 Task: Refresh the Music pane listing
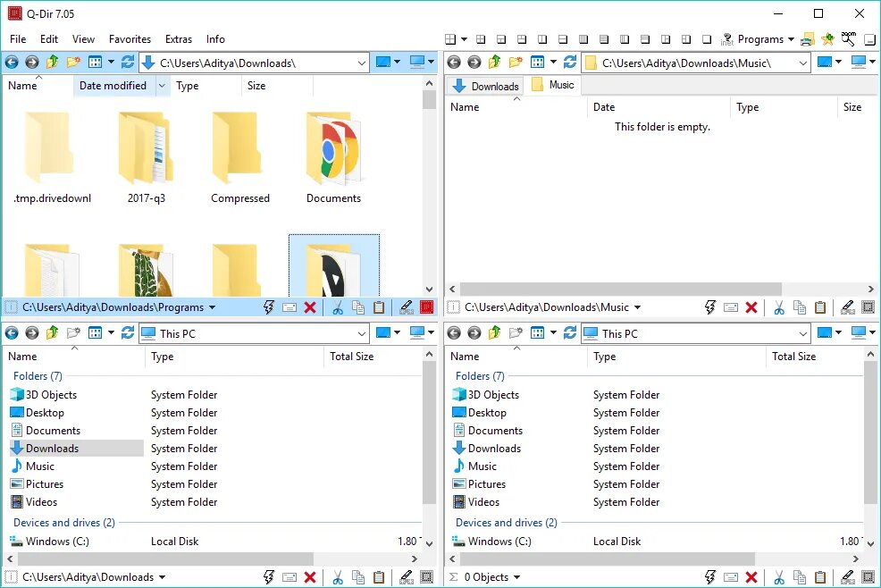pyautogui.click(x=570, y=63)
